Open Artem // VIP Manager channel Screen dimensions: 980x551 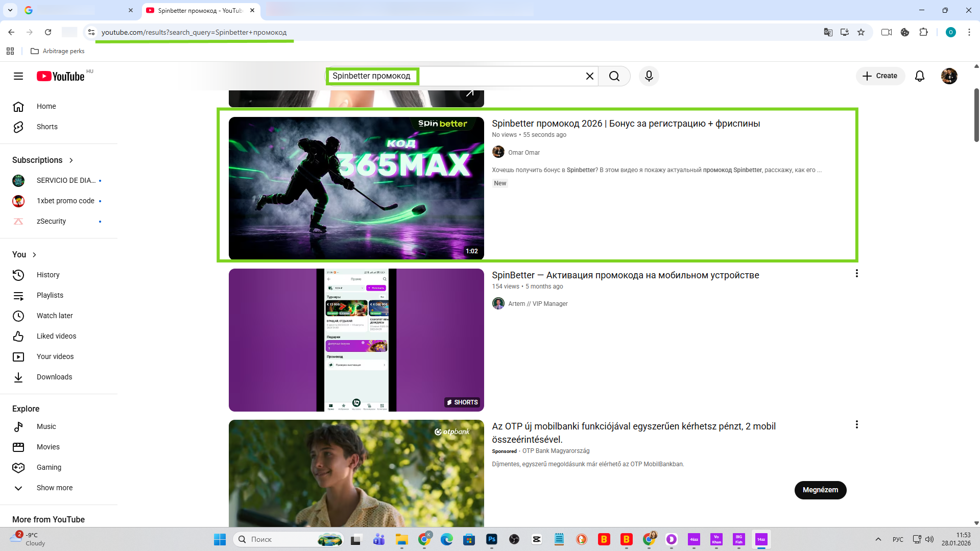tap(538, 304)
